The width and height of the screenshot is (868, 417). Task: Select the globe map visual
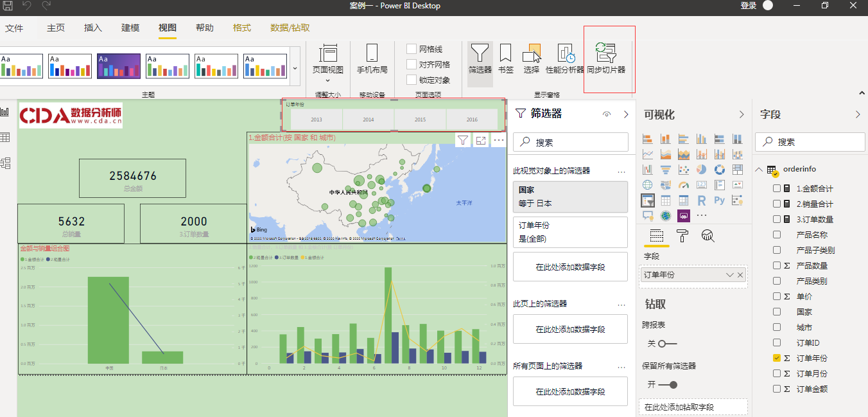[648, 185]
